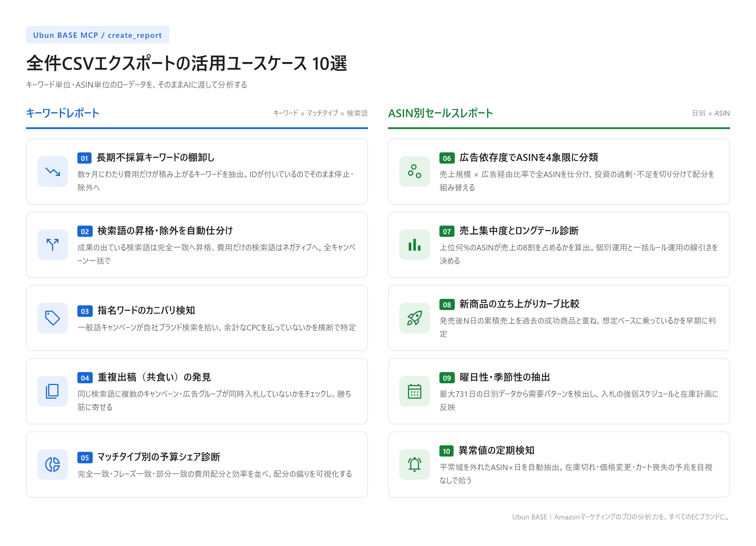This screenshot has height=546, width=756.
Task: Click the green 06 number badge
Action: (x=447, y=158)
